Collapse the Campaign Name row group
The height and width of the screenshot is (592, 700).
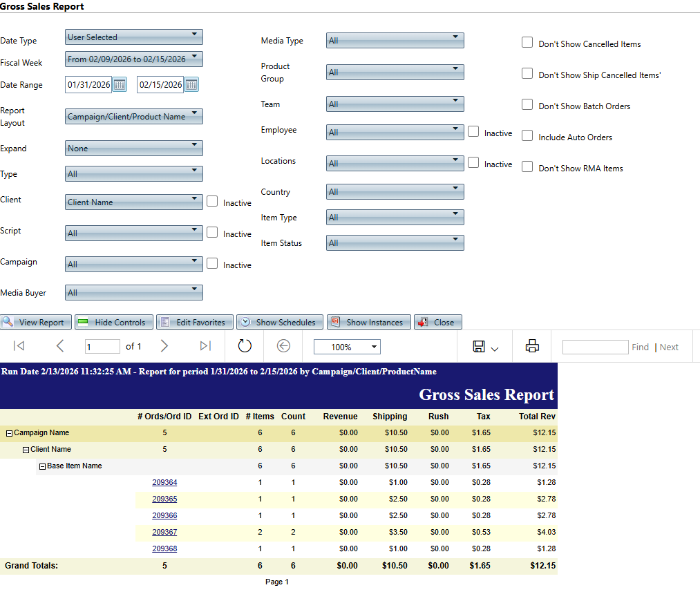point(10,433)
